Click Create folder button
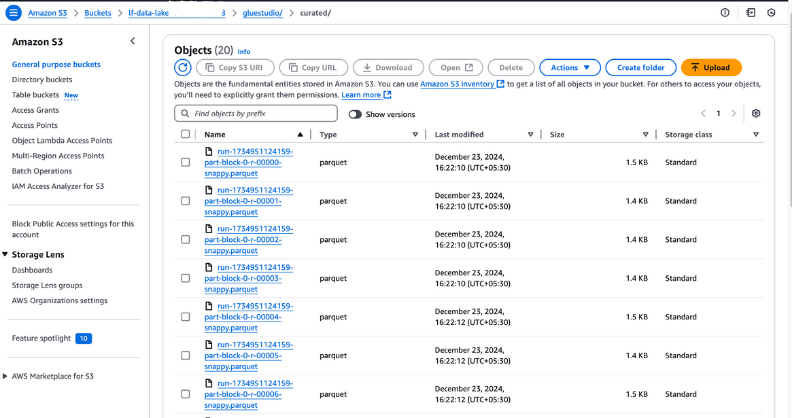 click(640, 67)
